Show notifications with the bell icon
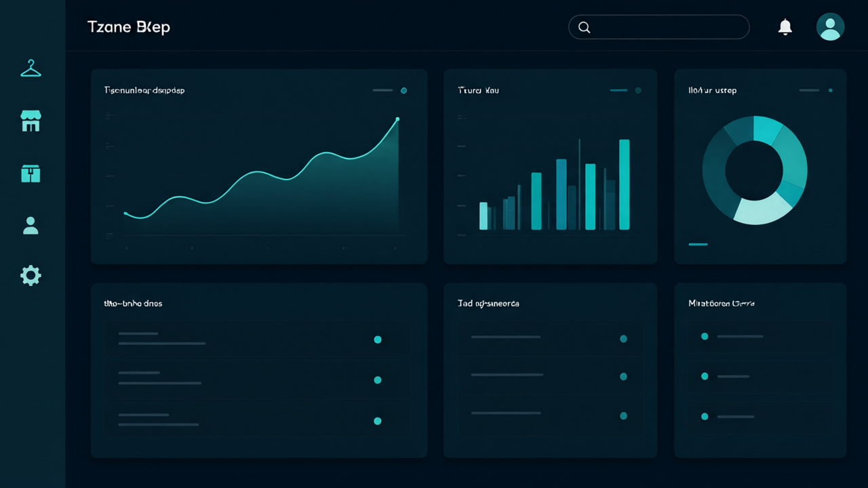 tap(785, 27)
